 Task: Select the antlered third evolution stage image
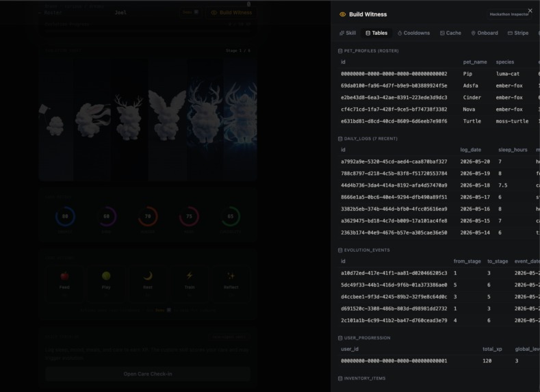[129, 120]
